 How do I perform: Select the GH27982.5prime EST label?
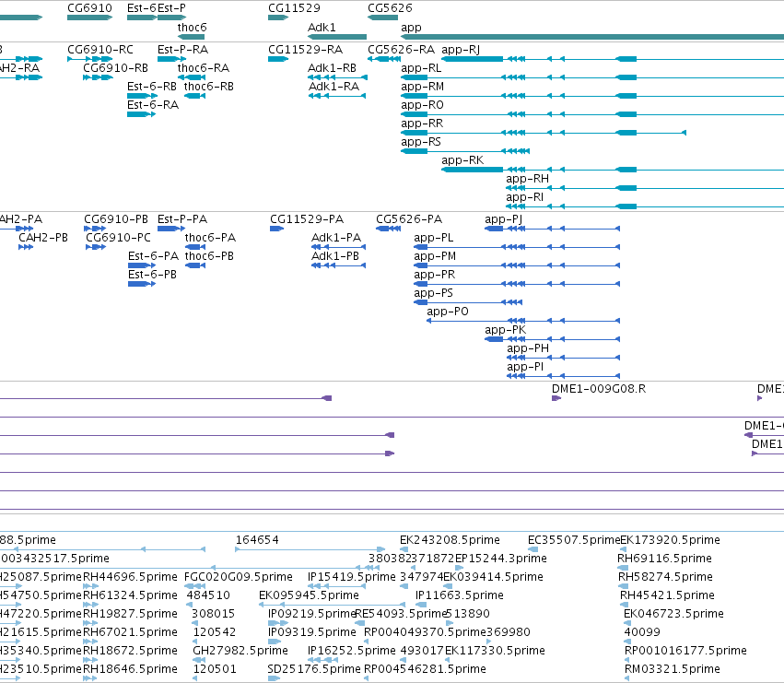coord(240,651)
